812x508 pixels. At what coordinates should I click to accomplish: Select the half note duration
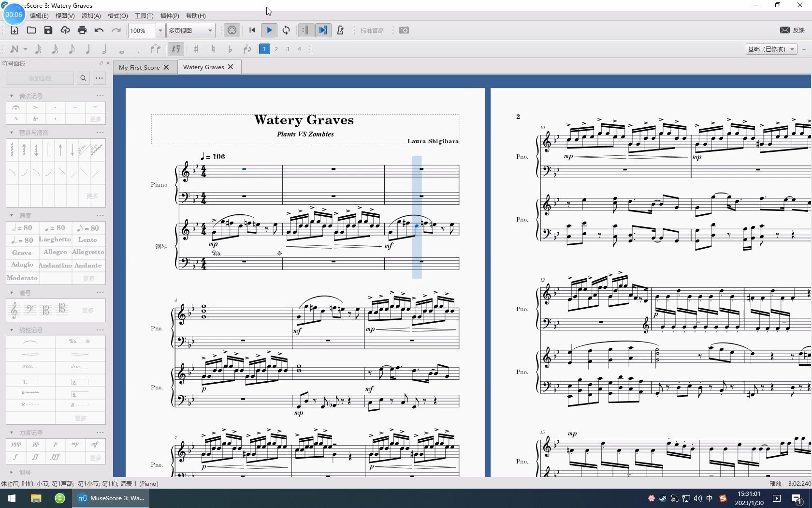click(104, 49)
